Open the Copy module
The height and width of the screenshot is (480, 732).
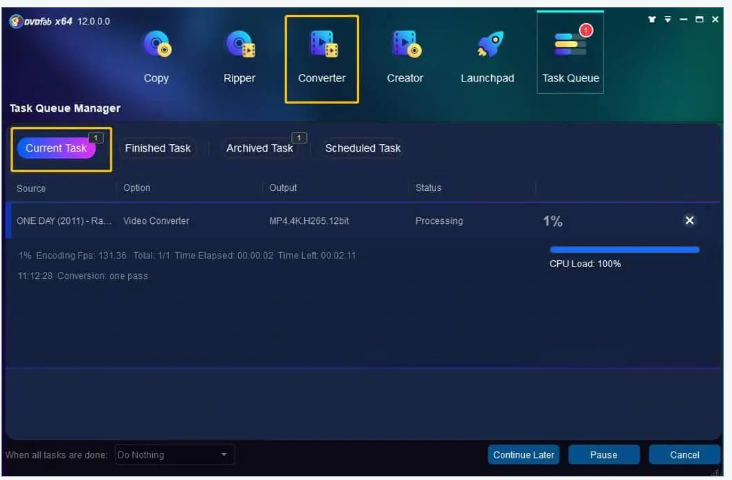[x=156, y=57]
